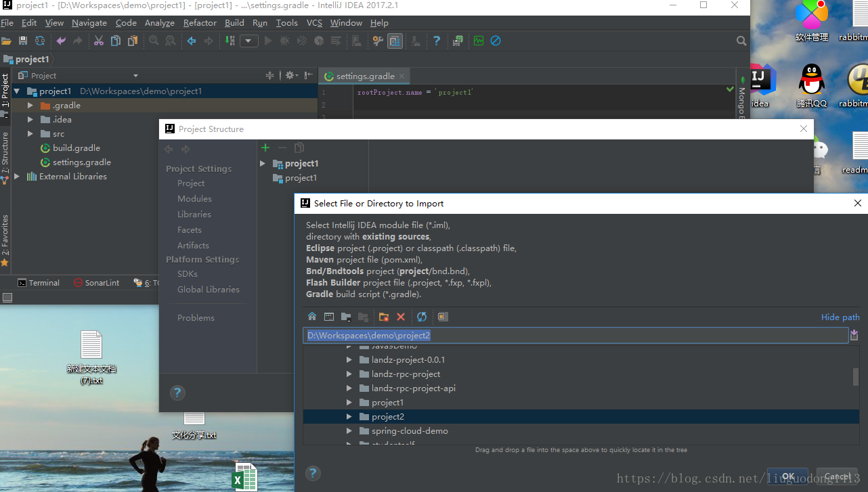Select SDKs under Platform Settings
This screenshot has height=492, width=868.
(188, 274)
